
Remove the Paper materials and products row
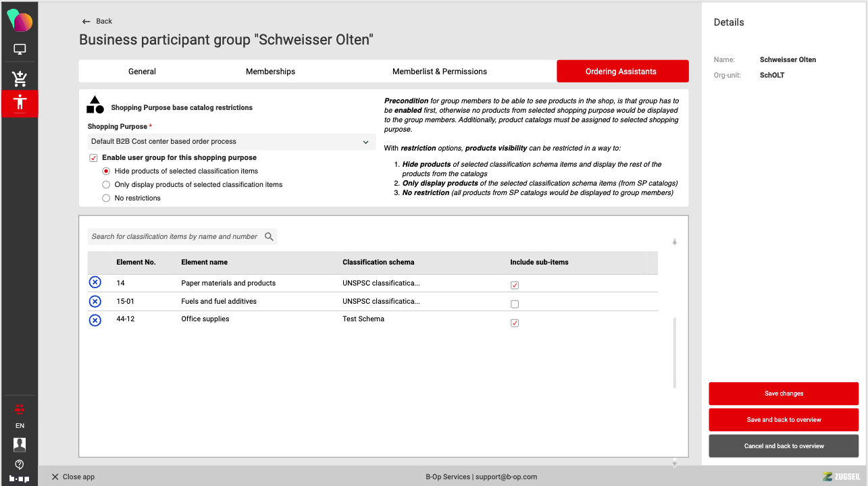point(95,283)
